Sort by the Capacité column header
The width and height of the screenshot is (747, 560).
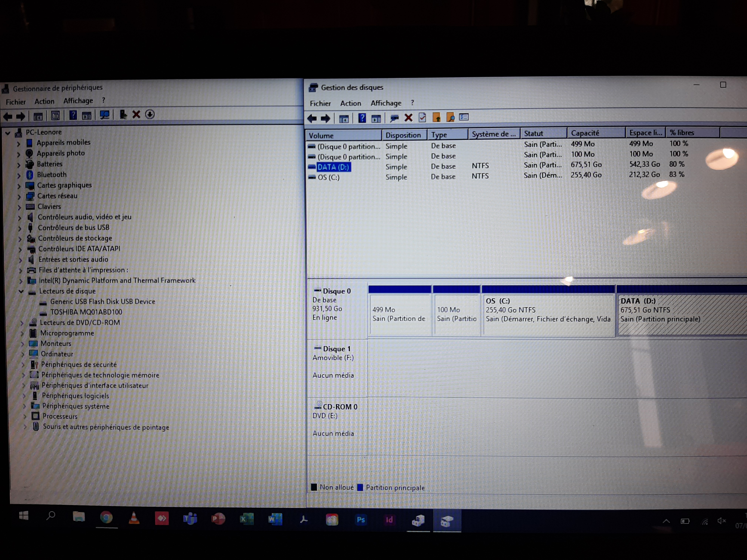596,133
